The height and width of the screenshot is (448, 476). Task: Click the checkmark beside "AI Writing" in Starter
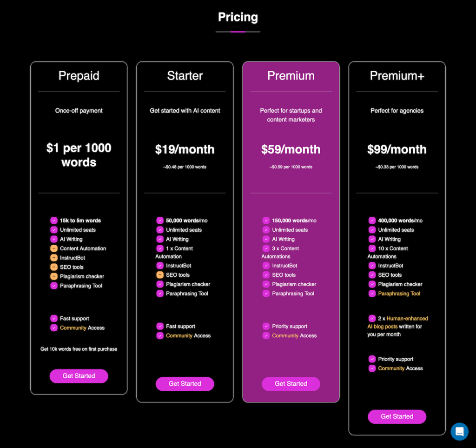[159, 239]
